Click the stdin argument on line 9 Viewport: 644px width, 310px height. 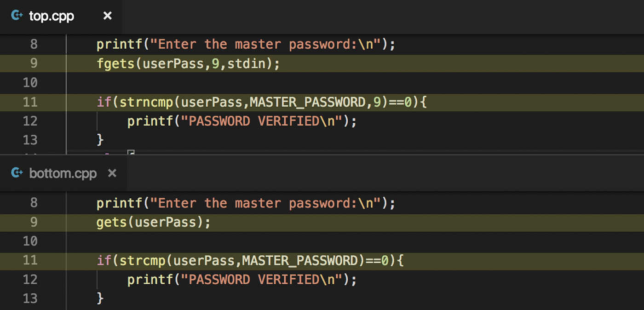pos(247,63)
